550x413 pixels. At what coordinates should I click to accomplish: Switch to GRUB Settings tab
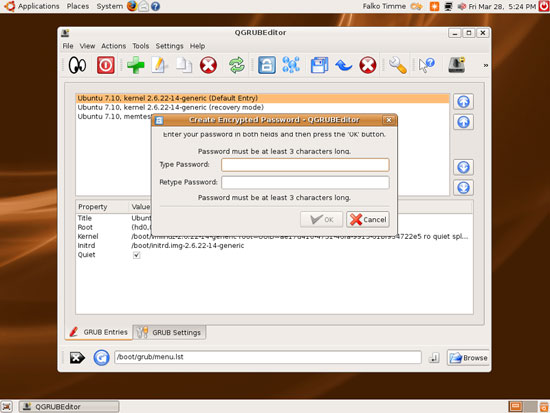169,332
